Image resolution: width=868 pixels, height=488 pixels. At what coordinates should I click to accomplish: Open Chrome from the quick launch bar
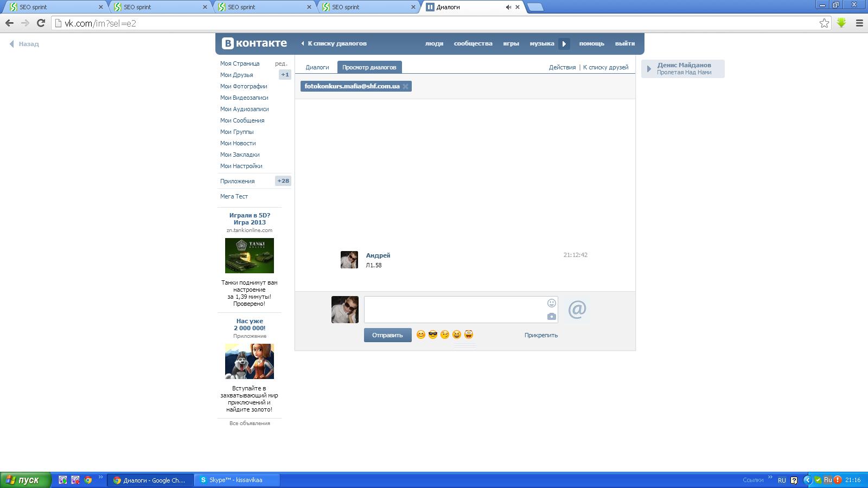(88, 480)
